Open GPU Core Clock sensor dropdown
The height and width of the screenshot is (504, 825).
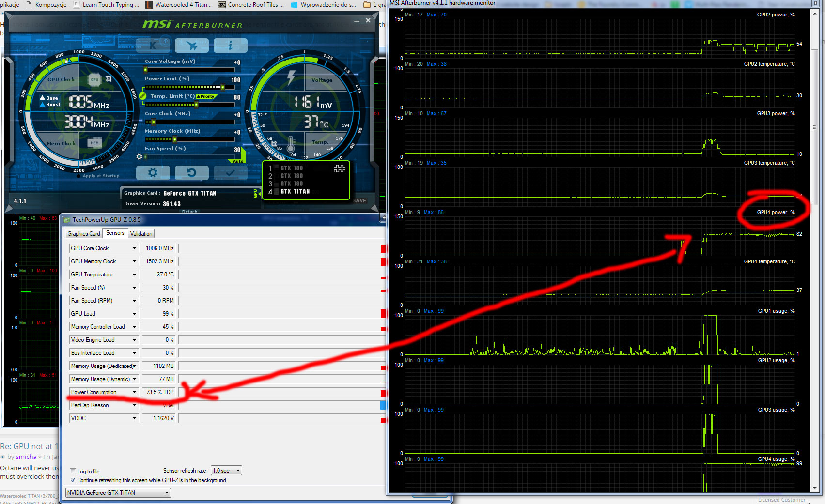134,248
